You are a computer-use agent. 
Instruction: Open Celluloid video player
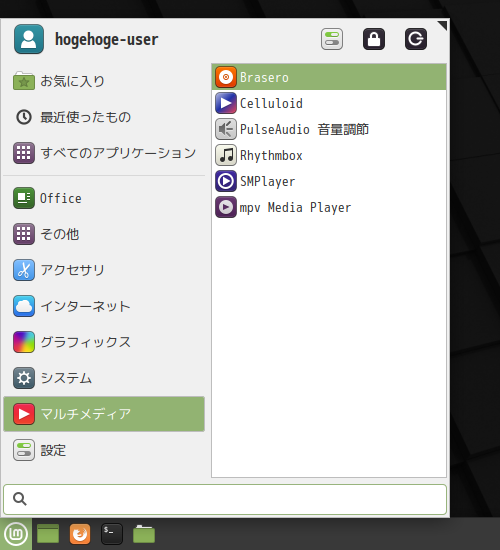click(x=329, y=103)
